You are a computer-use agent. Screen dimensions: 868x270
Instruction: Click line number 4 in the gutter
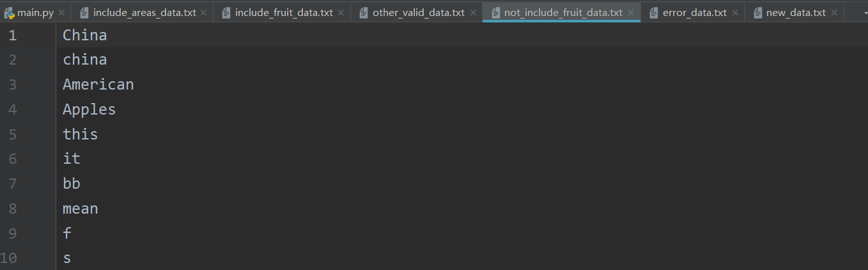[13, 109]
